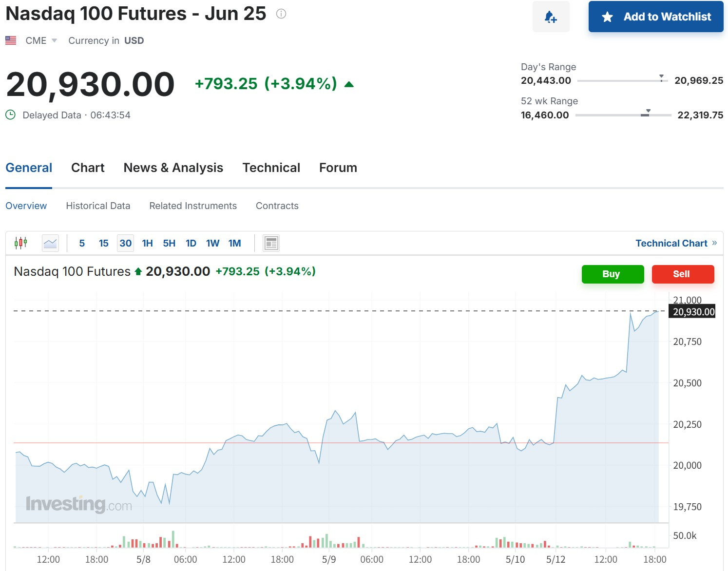Click the Day's Range slider marker
728x571 pixels.
tap(661, 77)
